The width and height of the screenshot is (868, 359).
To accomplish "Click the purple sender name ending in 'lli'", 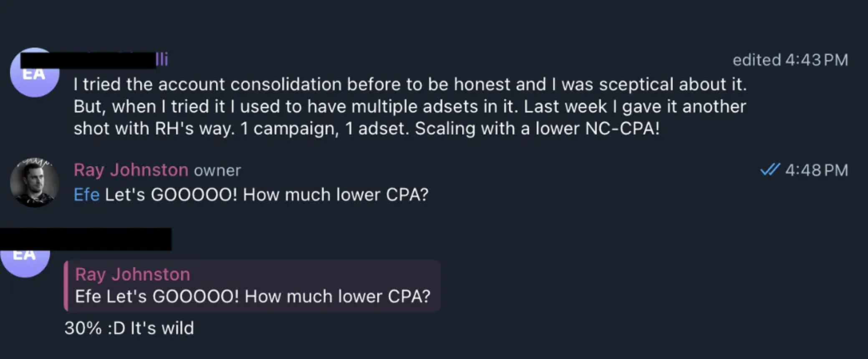I will point(162,60).
